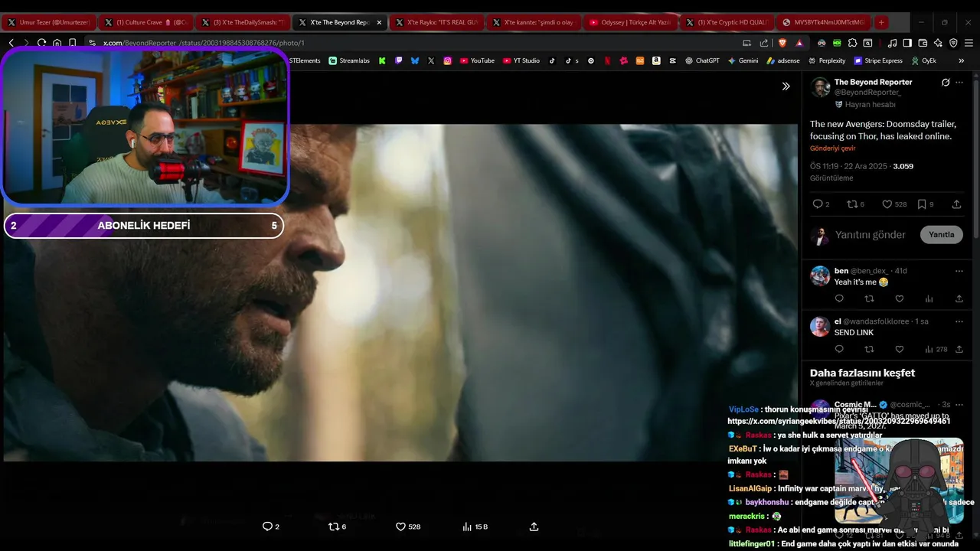
Task: Open the browser share icon in address bar
Action: [763, 43]
